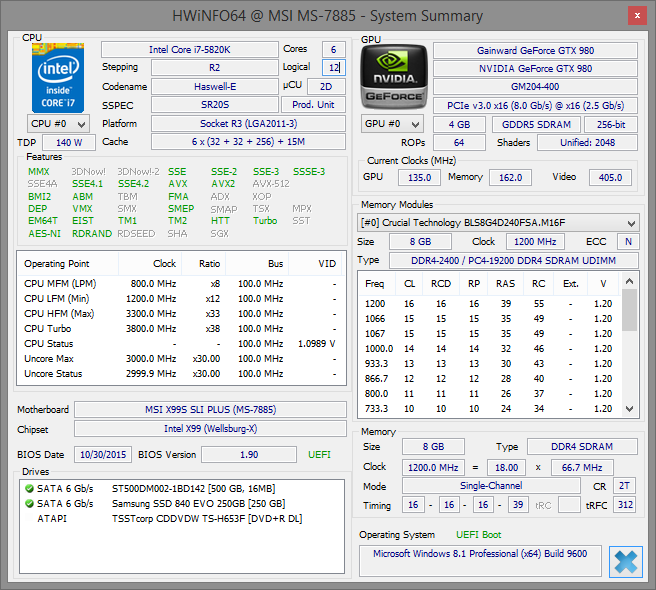Open the GPU #0 selector dropdown
This screenshot has height=590, width=656.
point(392,124)
